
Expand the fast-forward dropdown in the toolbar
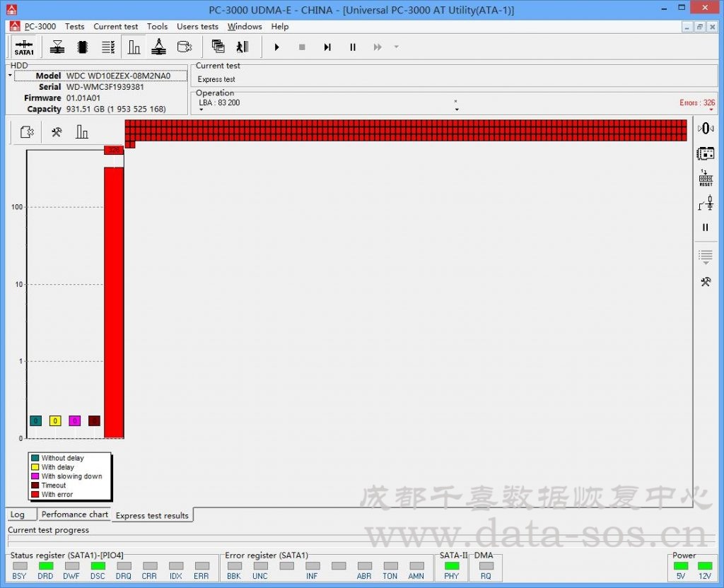[x=396, y=47]
